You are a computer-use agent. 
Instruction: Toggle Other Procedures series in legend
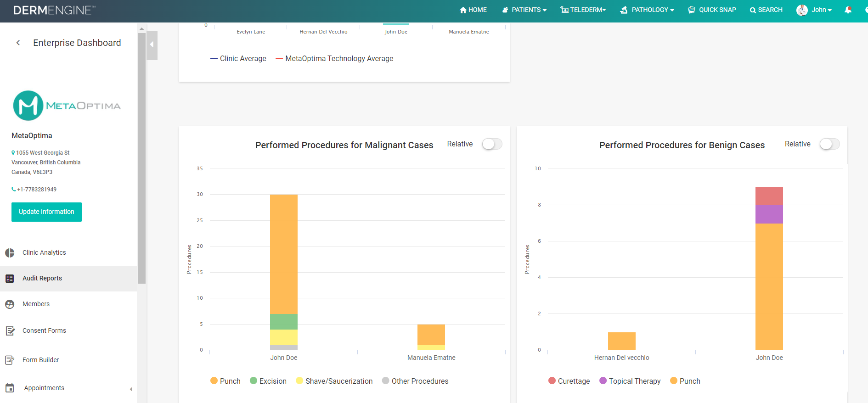coord(415,381)
